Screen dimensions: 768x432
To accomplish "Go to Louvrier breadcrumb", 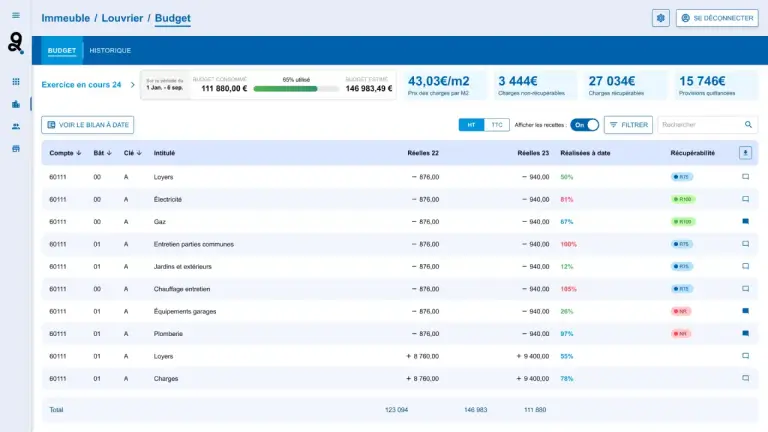I will tap(122, 18).
